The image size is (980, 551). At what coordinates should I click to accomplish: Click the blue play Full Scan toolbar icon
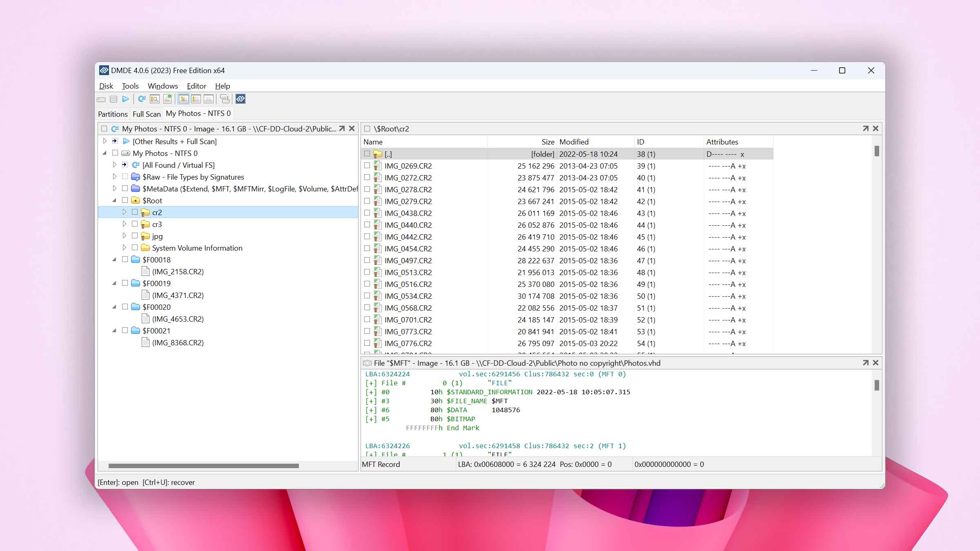[125, 99]
